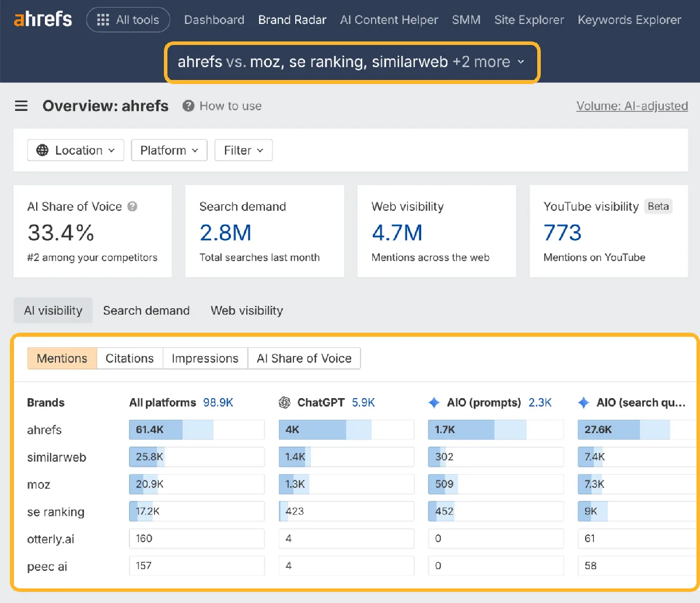Click the 2.8M Search demand value
700x603 pixels.
click(x=225, y=233)
